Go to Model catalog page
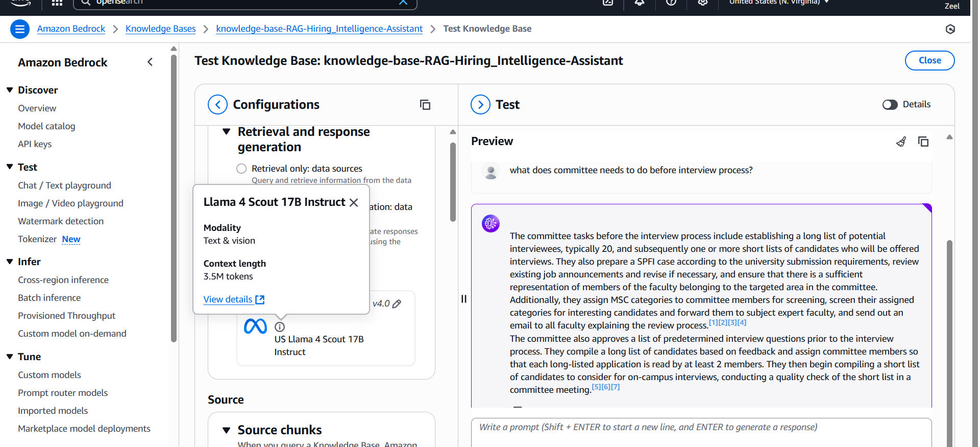This screenshot has height=447, width=980. (x=46, y=126)
